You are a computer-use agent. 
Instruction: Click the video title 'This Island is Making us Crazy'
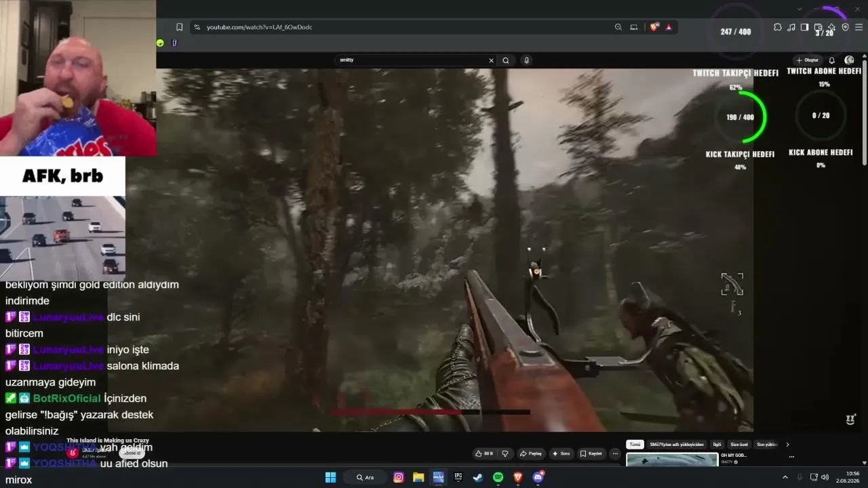pyautogui.click(x=108, y=441)
